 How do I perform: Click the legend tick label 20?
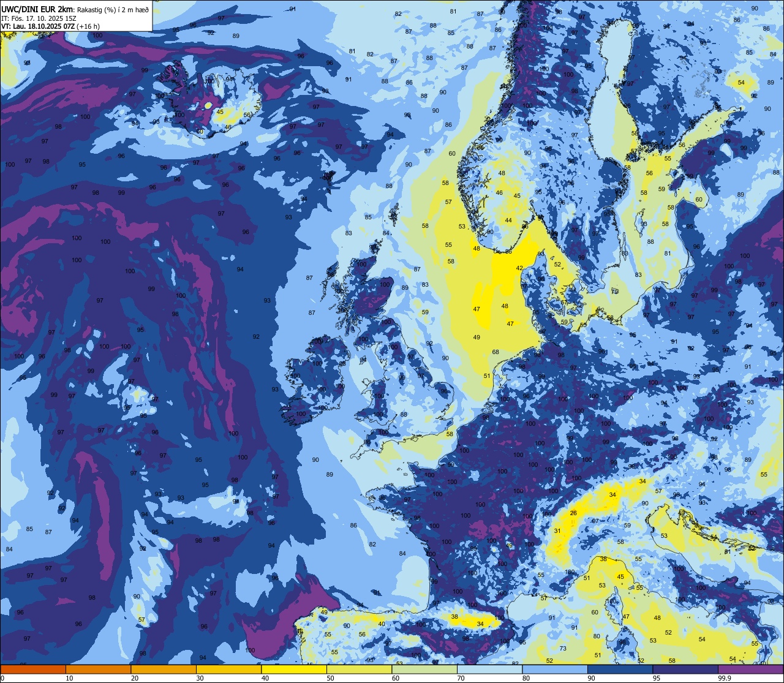tap(135, 678)
